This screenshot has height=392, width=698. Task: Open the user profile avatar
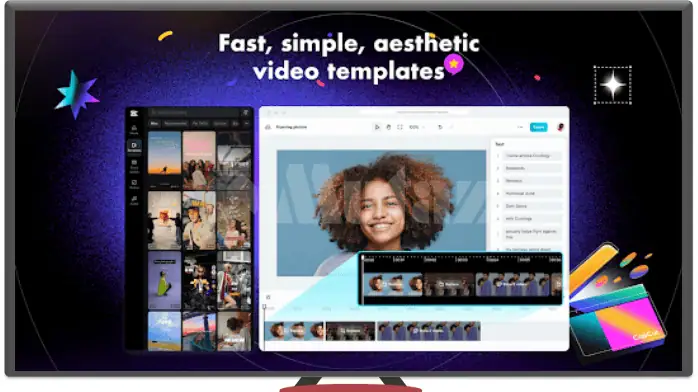click(x=560, y=127)
